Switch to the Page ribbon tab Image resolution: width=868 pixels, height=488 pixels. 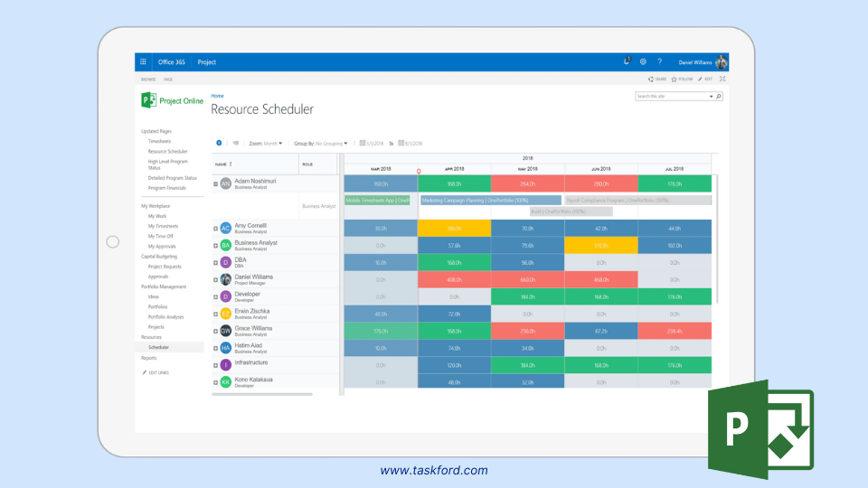coord(168,80)
